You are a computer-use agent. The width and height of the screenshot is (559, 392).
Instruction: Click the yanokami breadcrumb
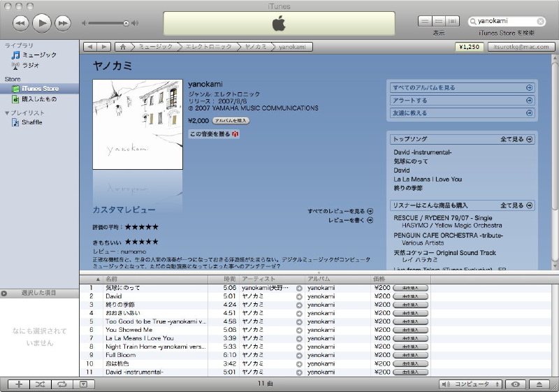pyautogui.click(x=292, y=47)
